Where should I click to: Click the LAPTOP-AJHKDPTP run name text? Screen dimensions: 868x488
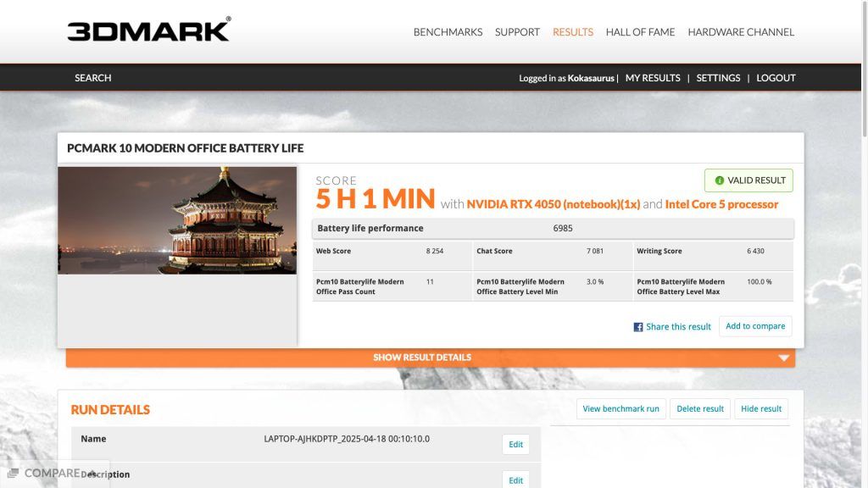point(347,439)
